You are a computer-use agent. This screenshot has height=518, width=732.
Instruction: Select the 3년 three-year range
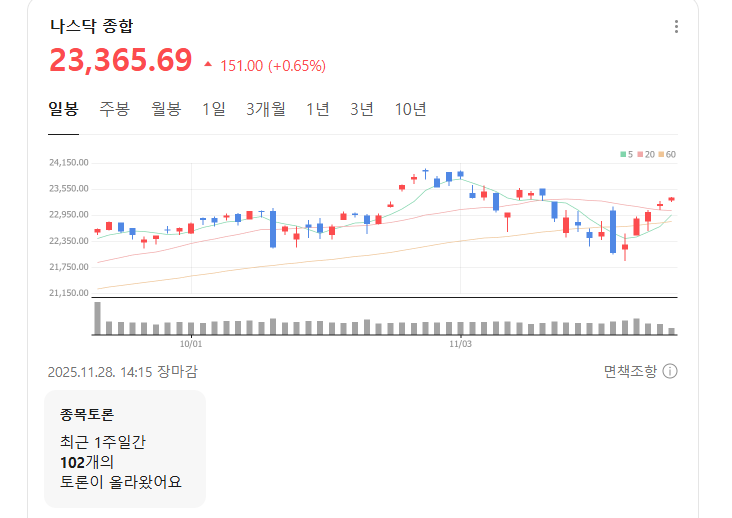(x=362, y=110)
